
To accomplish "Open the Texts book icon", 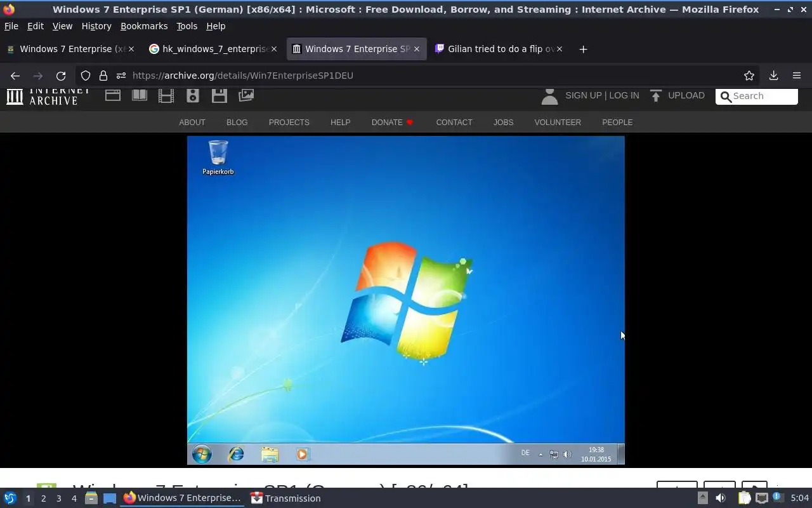I will click(140, 95).
